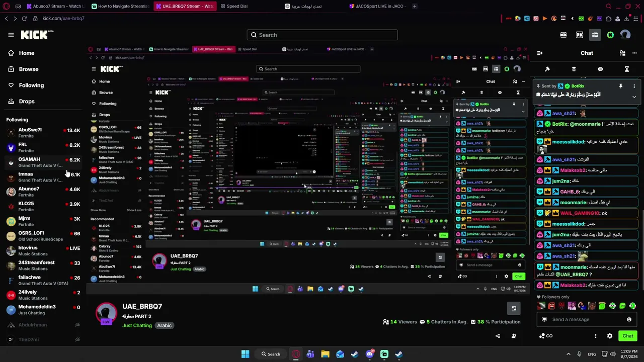
Task: Click the UAE_BRBQ7 streamer avatar below the video
Action: 106,314
